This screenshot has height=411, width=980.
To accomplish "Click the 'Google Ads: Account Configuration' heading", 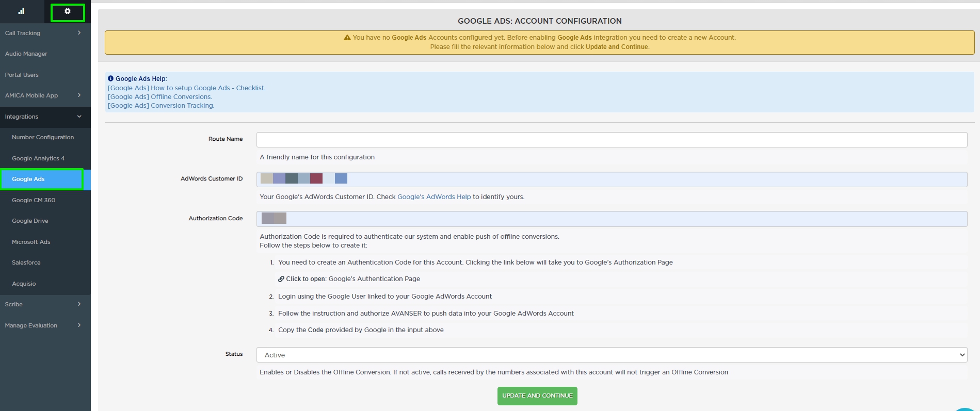I will point(540,21).
